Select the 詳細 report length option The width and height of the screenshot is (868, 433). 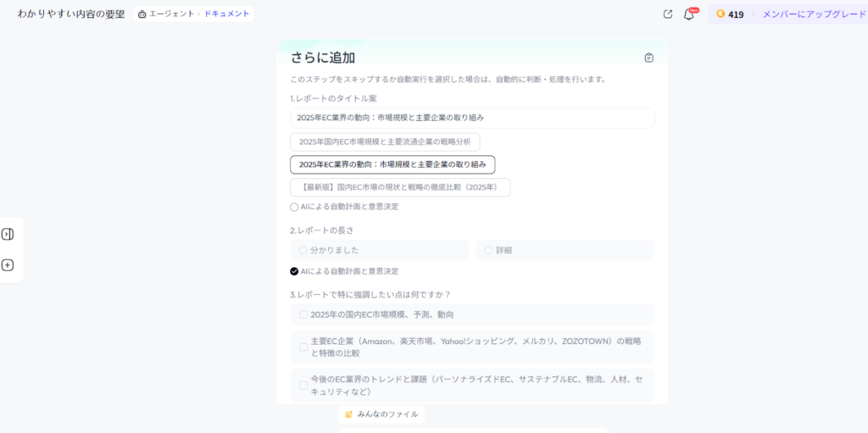(488, 250)
